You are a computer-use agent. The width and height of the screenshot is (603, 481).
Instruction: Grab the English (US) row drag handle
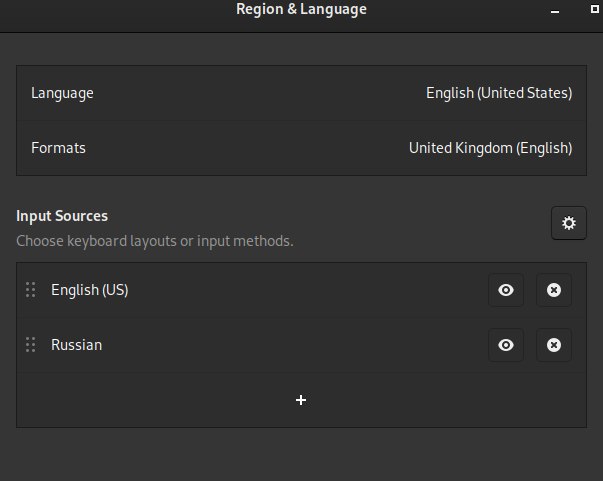pyautogui.click(x=31, y=290)
